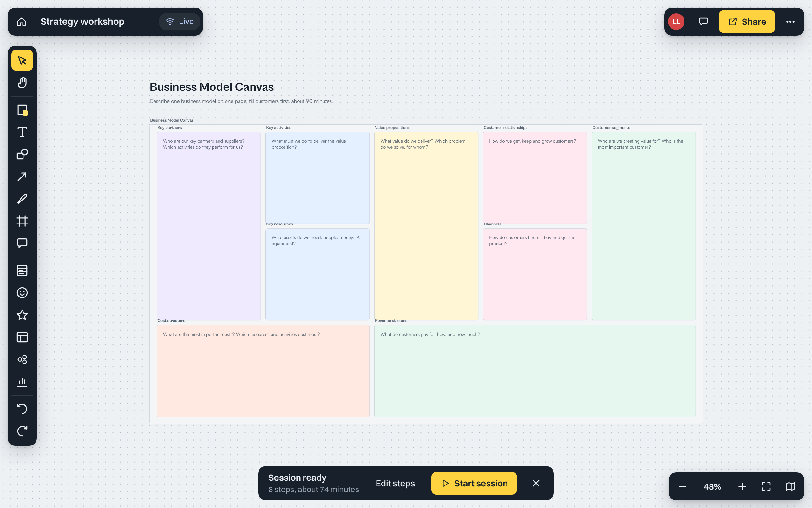Open the more options menu

[x=790, y=22]
